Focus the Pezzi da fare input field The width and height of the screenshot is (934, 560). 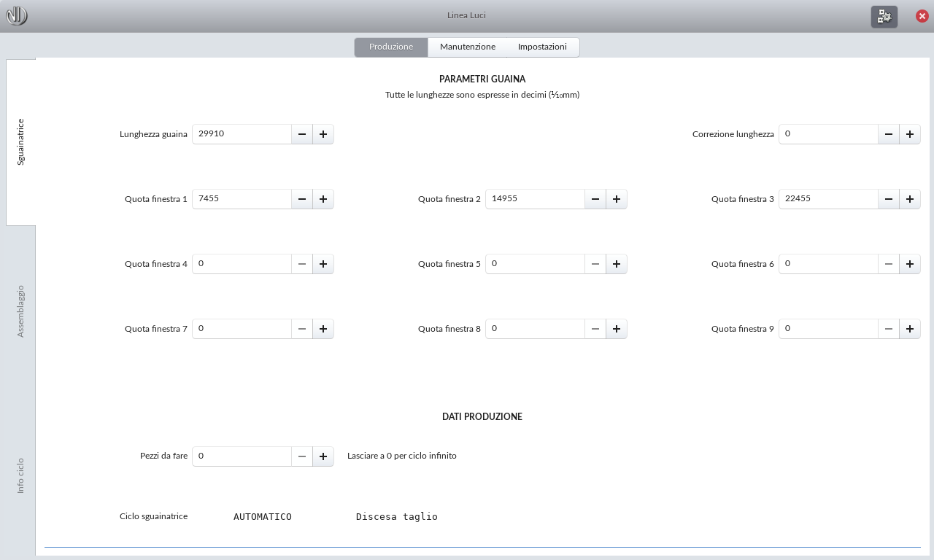tap(242, 456)
